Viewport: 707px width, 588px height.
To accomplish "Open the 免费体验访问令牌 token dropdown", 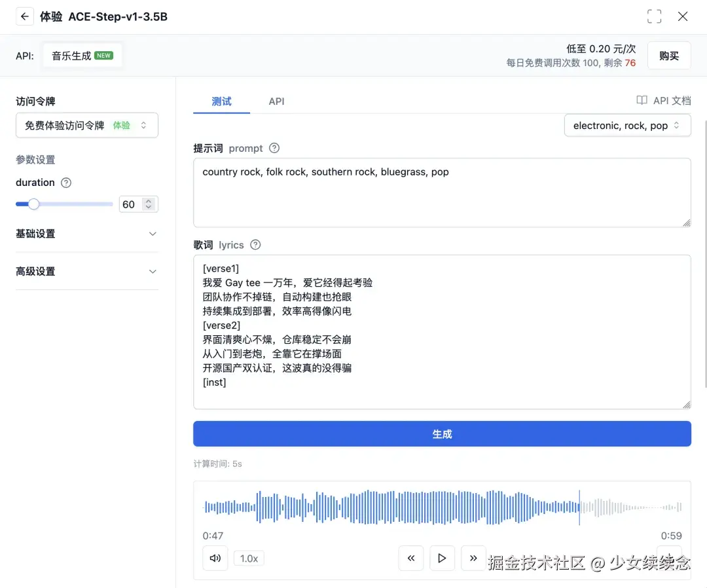I will pyautogui.click(x=87, y=125).
